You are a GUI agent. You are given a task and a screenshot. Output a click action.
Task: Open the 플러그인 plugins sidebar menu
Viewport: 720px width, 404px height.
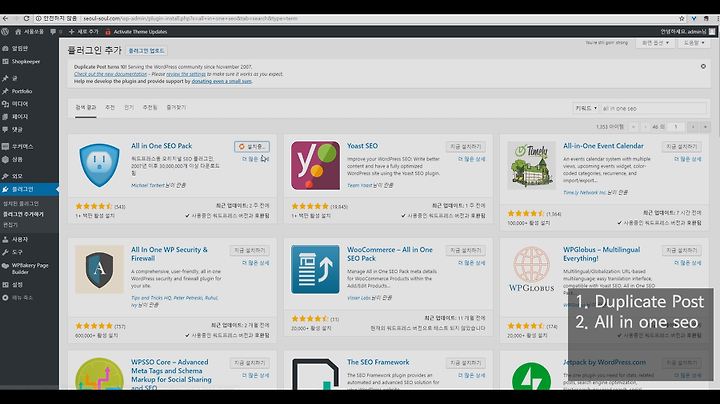click(x=29, y=189)
